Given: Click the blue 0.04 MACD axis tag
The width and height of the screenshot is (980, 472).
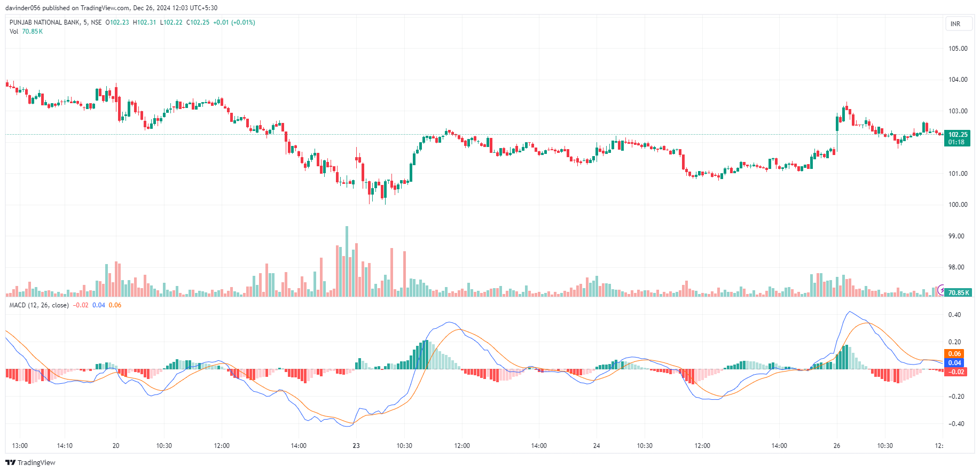Looking at the screenshot, I should tap(954, 363).
